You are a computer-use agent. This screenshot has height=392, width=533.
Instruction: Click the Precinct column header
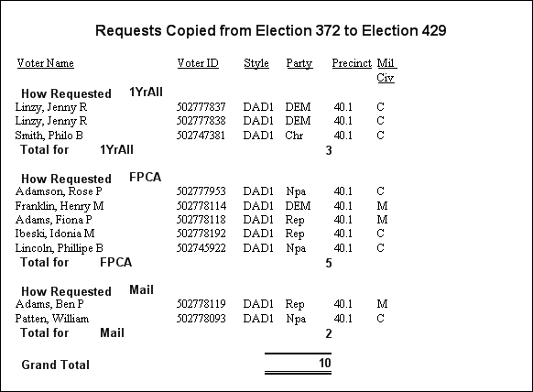[x=352, y=63]
